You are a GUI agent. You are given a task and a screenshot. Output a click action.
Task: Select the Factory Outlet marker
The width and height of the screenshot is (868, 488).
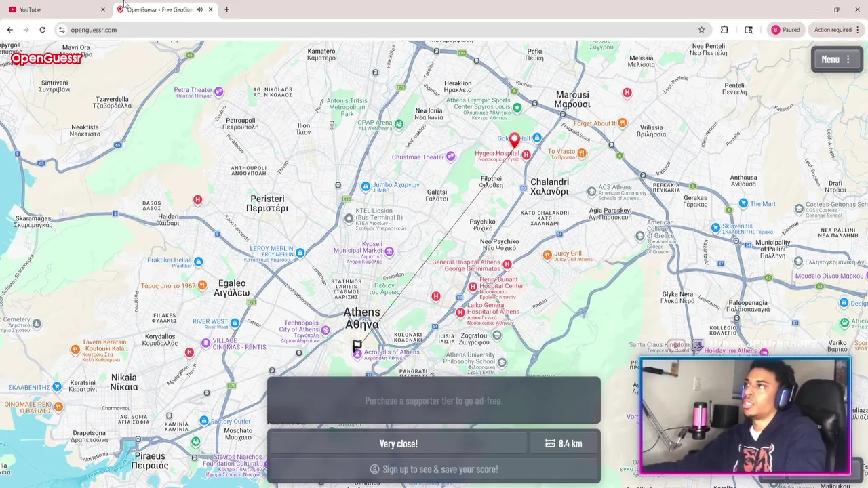click(x=204, y=421)
